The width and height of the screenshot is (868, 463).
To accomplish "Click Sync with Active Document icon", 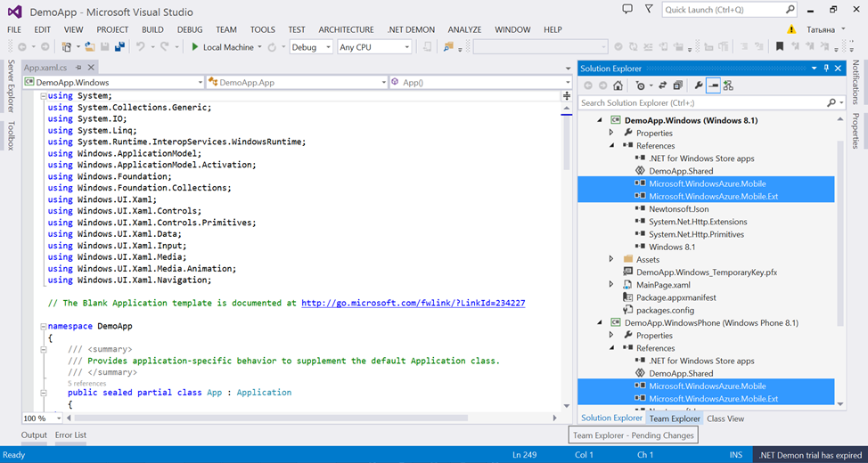I will [x=662, y=85].
